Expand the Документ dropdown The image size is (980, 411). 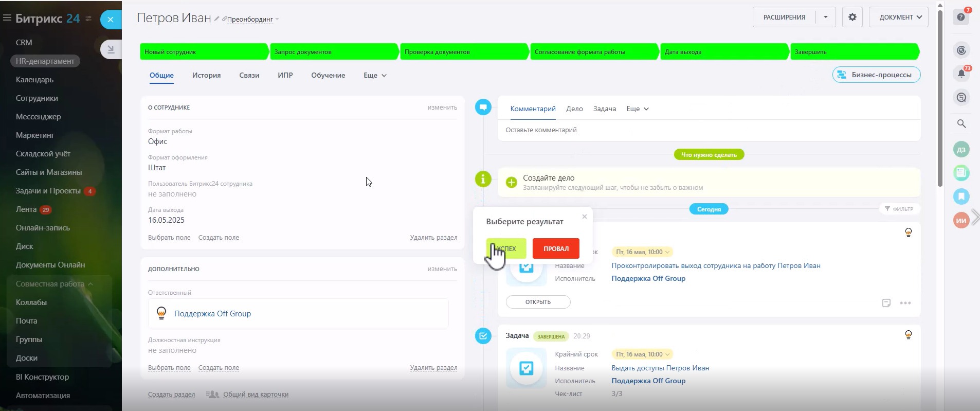[x=898, y=17]
